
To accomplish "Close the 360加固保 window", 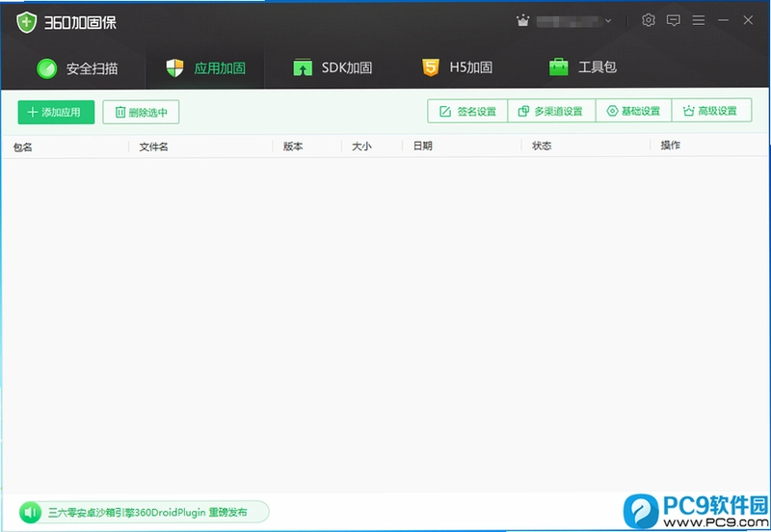I will (748, 20).
